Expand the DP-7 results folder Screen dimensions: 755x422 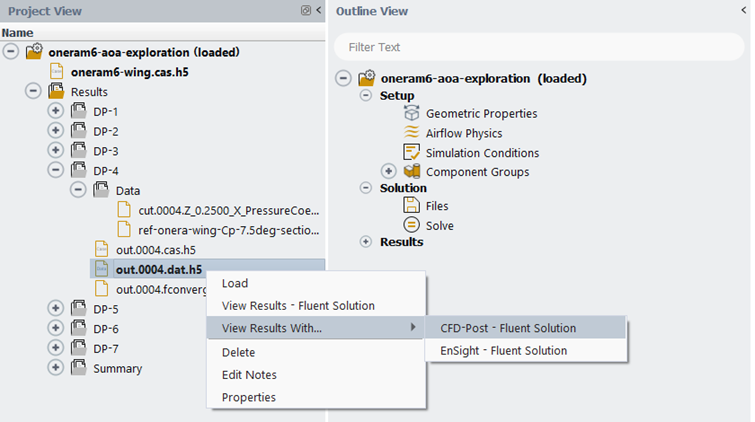click(x=55, y=348)
